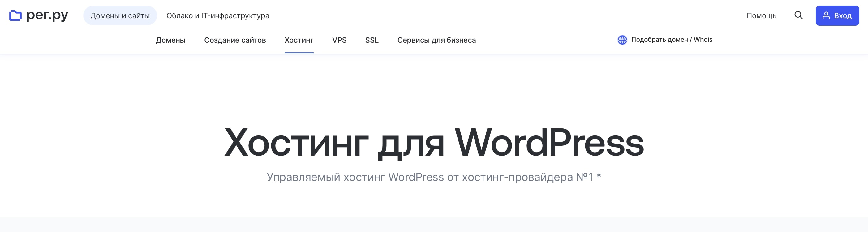868x232 pixels.
Task: Open the VPS menu item
Action: click(x=339, y=40)
